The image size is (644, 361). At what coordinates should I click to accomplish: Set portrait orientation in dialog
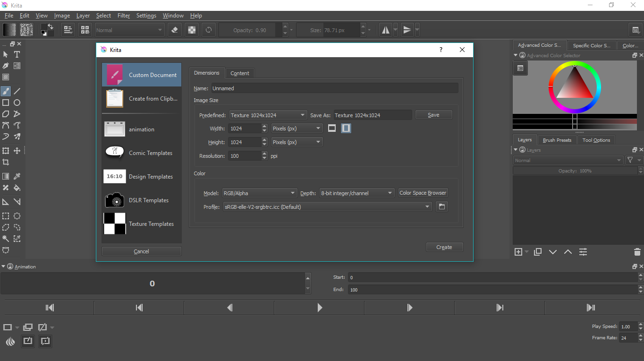[x=346, y=128]
